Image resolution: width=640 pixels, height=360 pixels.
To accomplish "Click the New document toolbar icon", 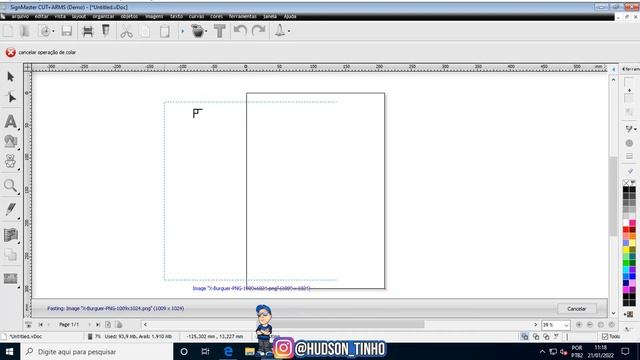I will (9, 31).
